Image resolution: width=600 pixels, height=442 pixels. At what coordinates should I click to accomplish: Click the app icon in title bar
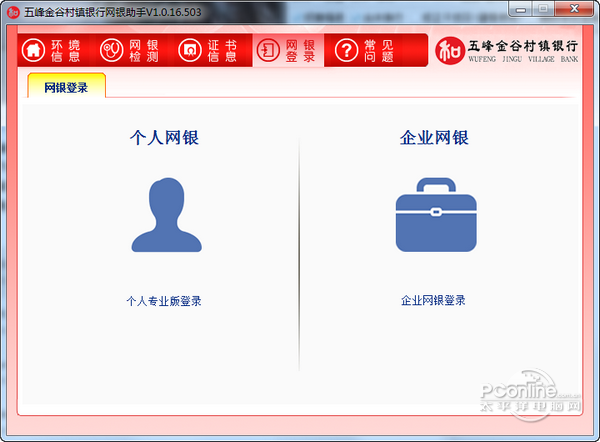[13, 12]
